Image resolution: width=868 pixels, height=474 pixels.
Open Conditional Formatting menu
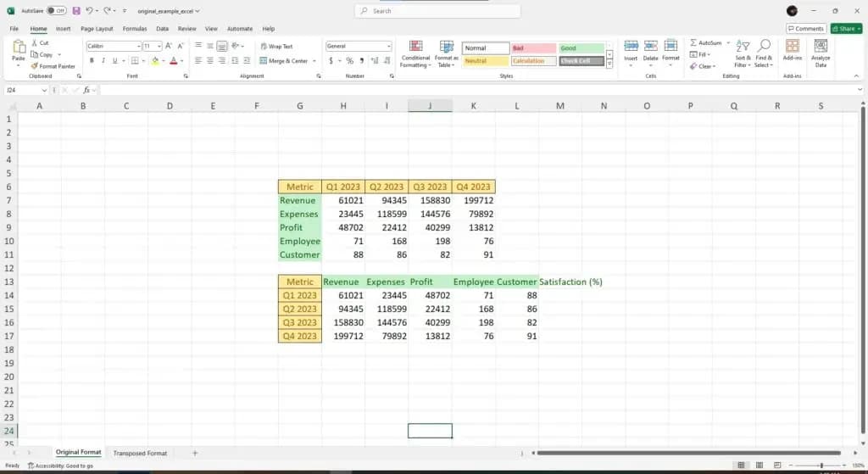coord(415,53)
